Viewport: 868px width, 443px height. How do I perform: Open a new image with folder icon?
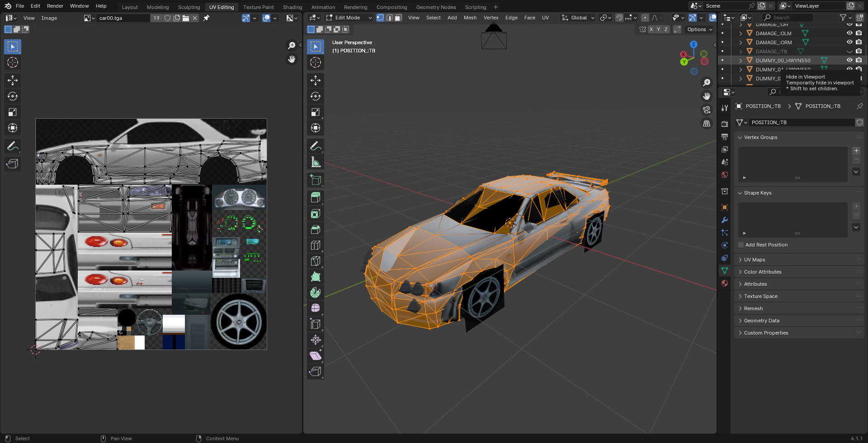(186, 18)
